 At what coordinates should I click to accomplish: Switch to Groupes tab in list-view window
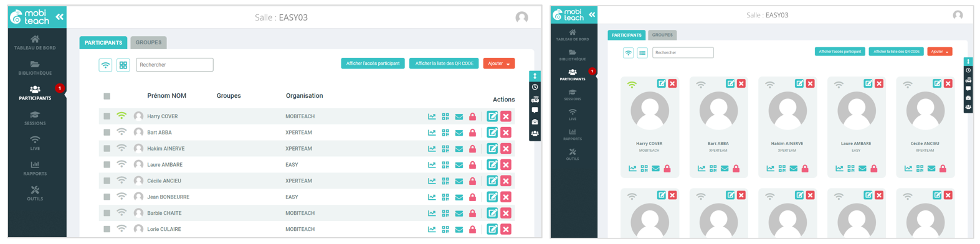(x=148, y=42)
